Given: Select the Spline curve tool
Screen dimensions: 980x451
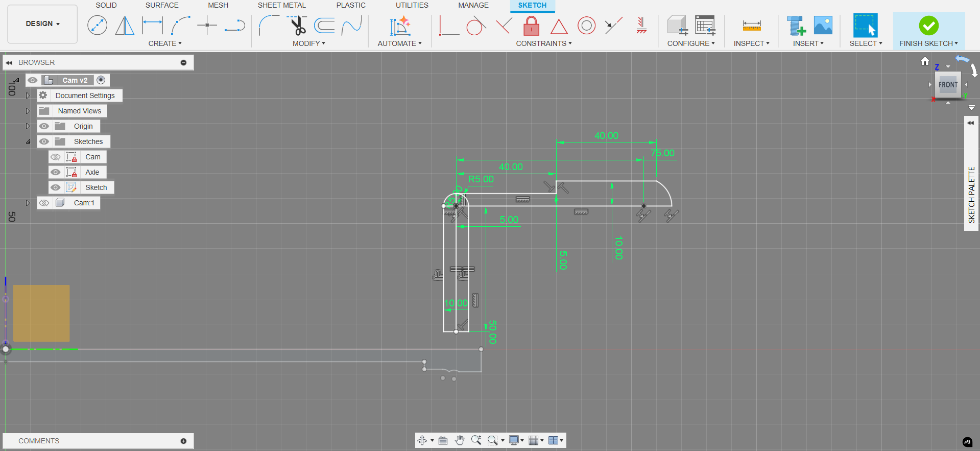Looking at the screenshot, I should click(x=352, y=25).
